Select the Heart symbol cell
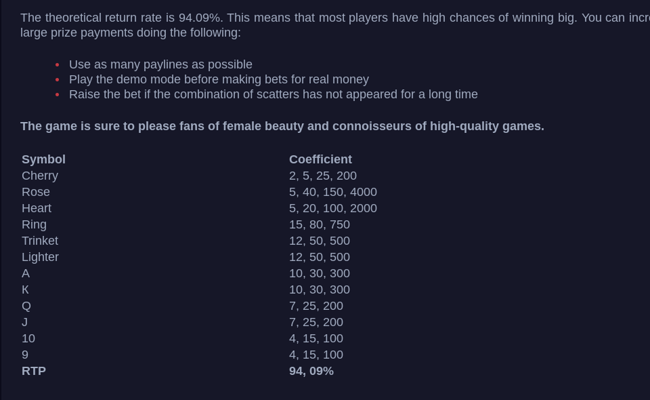 [36, 208]
